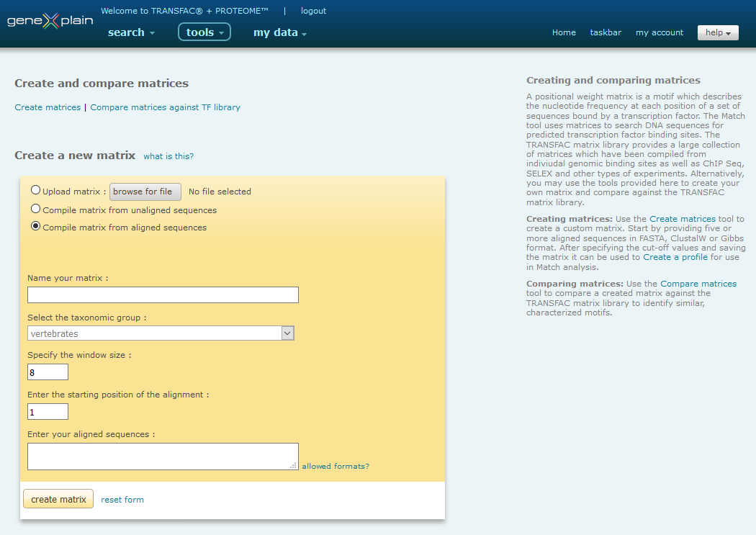This screenshot has width=756, height=535.
Task: Focus the window size field
Action: tap(48, 372)
